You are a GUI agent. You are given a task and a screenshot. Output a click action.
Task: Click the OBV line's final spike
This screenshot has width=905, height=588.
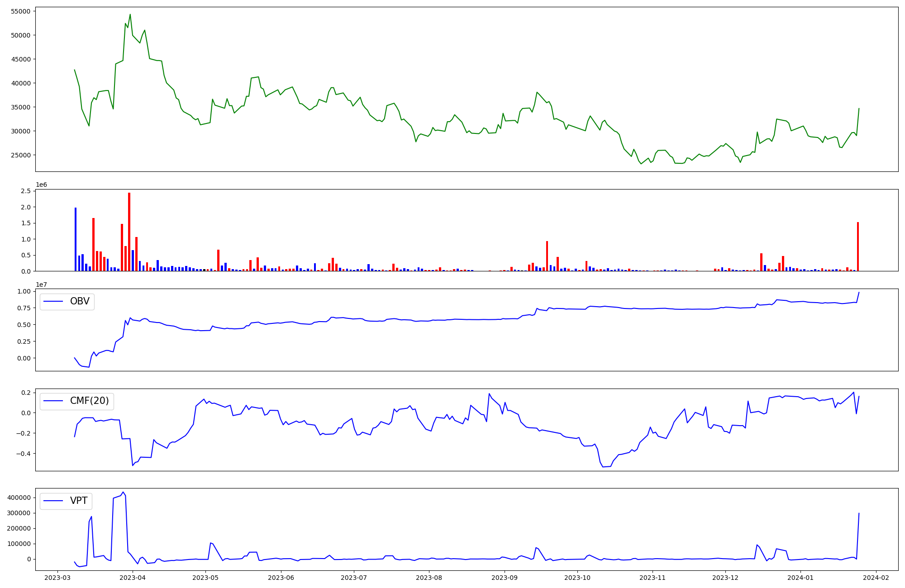tap(858, 293)
